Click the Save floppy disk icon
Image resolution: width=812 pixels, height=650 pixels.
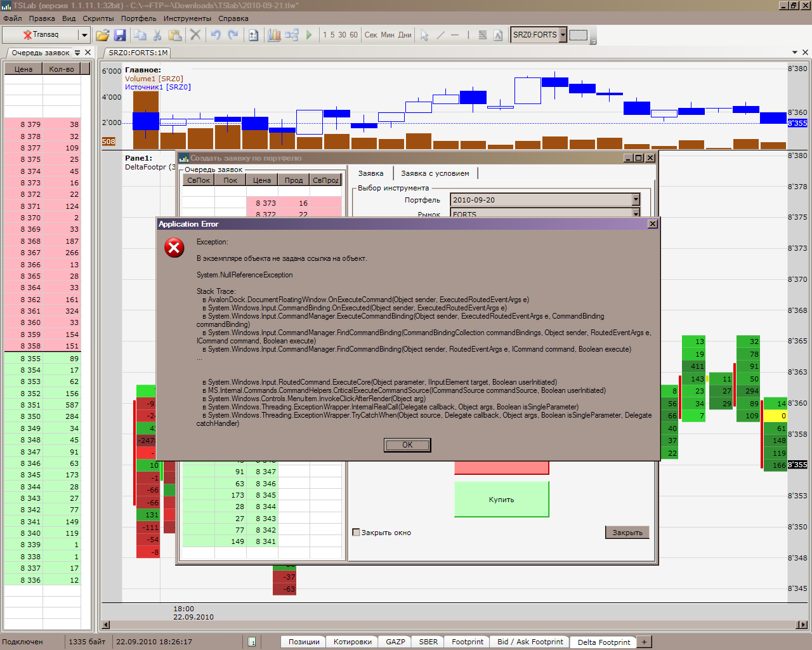coord(119,35)
